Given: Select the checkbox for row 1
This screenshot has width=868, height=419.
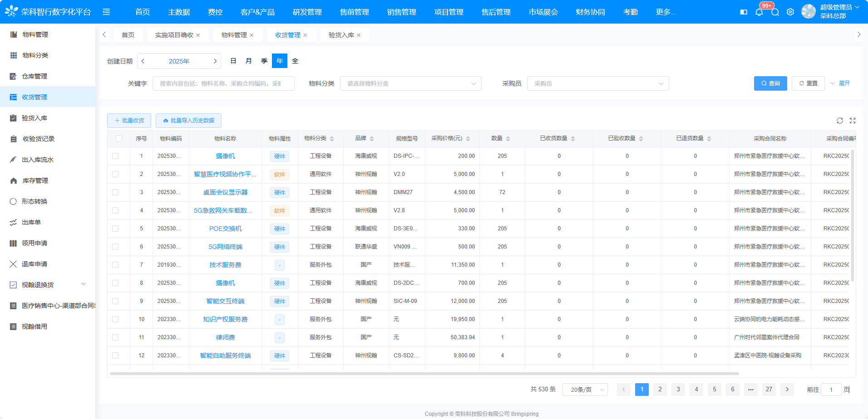Looking at the screenshot, I should click(115, 156).
